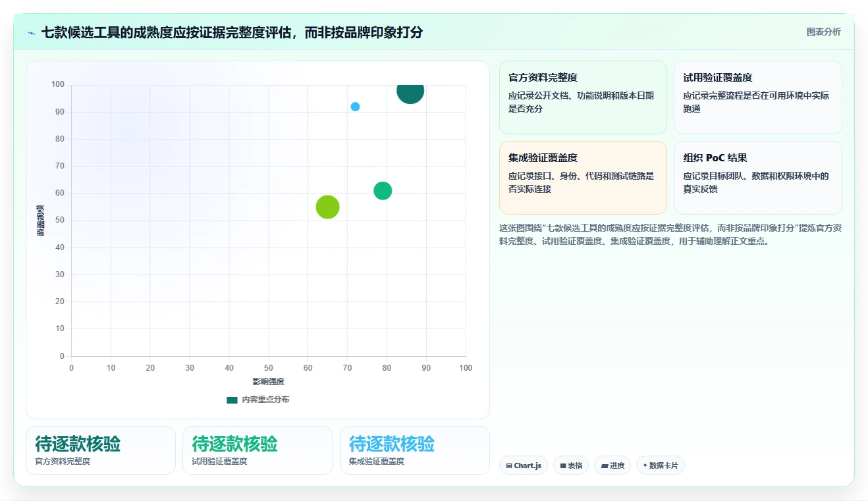Click the 表格 tag
This screenshot has width=868, height=501.
(571, 465)
